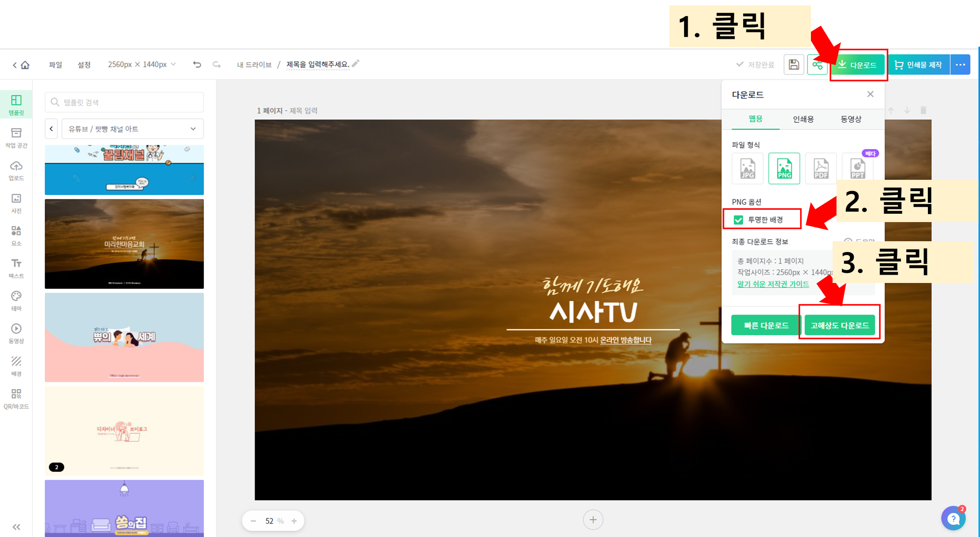This screenshot has height=537, width=980.
Task: Open 텍스트 sidebar panel
Action: [16, 268]
